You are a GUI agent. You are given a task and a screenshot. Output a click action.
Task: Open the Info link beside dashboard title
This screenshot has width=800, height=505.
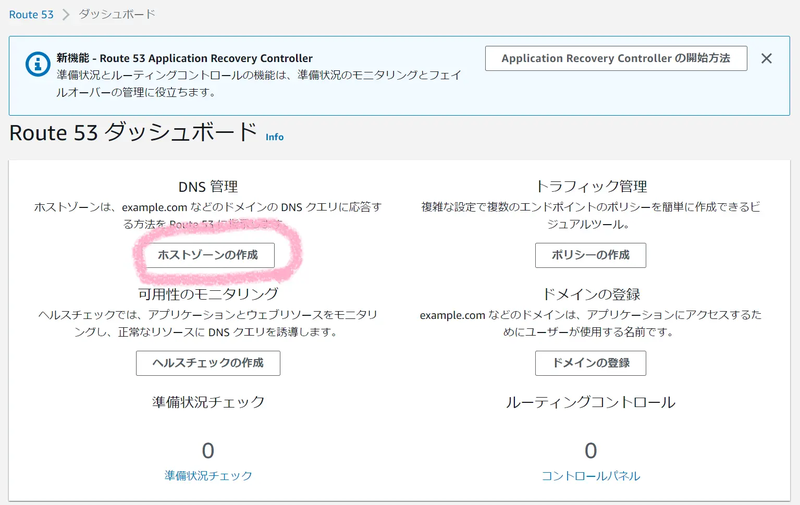click(274, 137)
